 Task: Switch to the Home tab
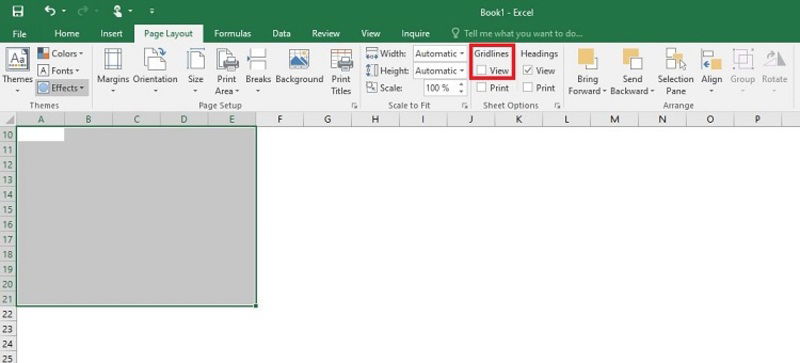[x=67, y=34]
